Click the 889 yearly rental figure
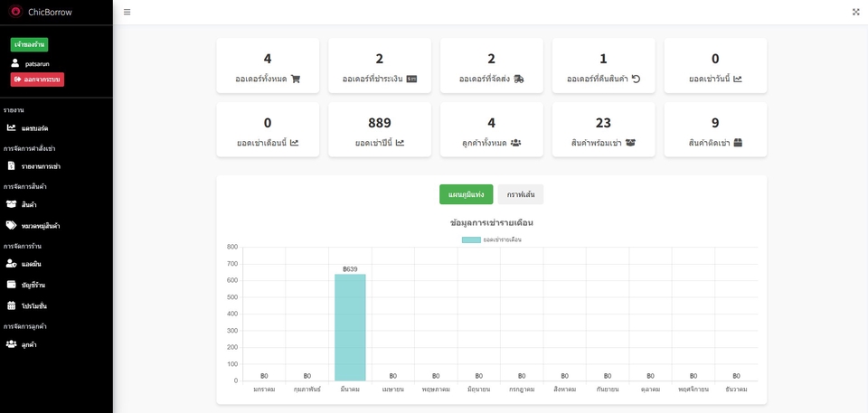The height and width of the screenshot is (413, 868). click(380, 123)
